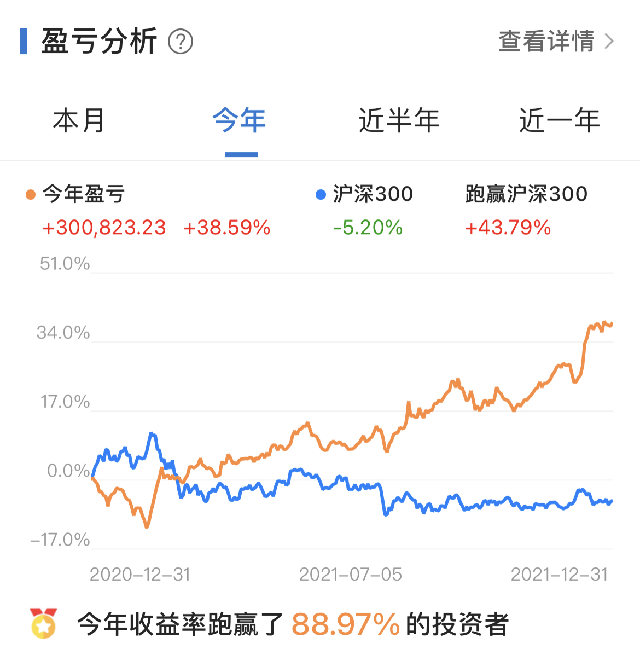640x672 pixels.
Task: Click the 2021-12-31 end date label
Action: point(559,575)
